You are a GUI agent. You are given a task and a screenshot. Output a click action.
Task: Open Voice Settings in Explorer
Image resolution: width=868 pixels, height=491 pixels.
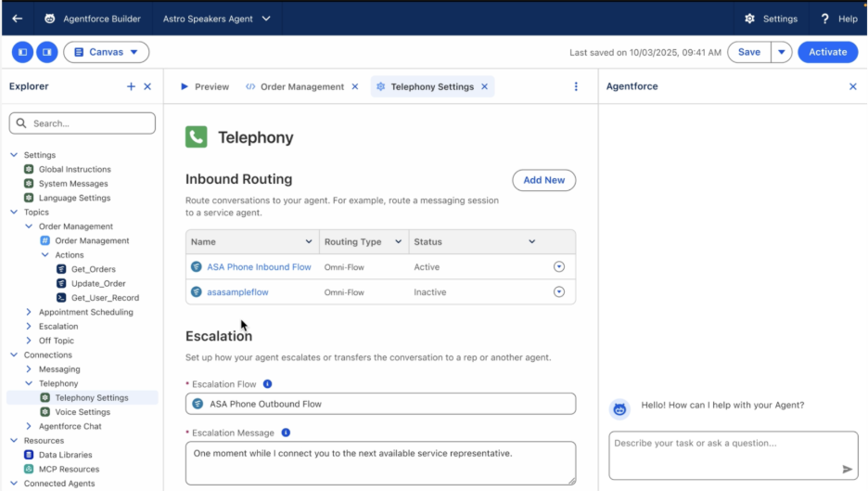pos(82,412)
